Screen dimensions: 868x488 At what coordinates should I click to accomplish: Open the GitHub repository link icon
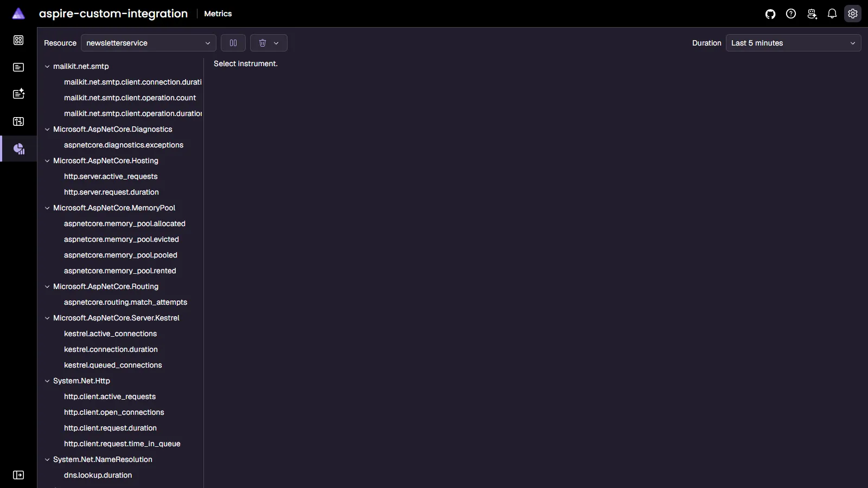click(770, 14)
